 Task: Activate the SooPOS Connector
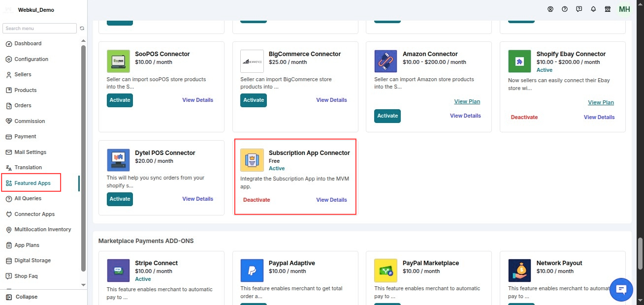click(120, 100)
